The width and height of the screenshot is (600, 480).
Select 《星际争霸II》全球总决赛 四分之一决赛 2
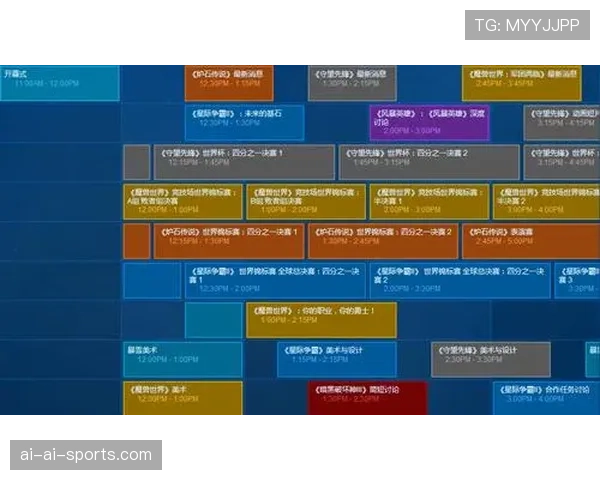coord(460,281)
